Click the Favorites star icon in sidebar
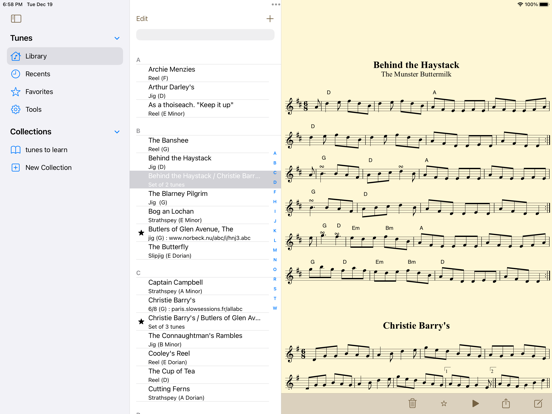 [x=15, y=92]
